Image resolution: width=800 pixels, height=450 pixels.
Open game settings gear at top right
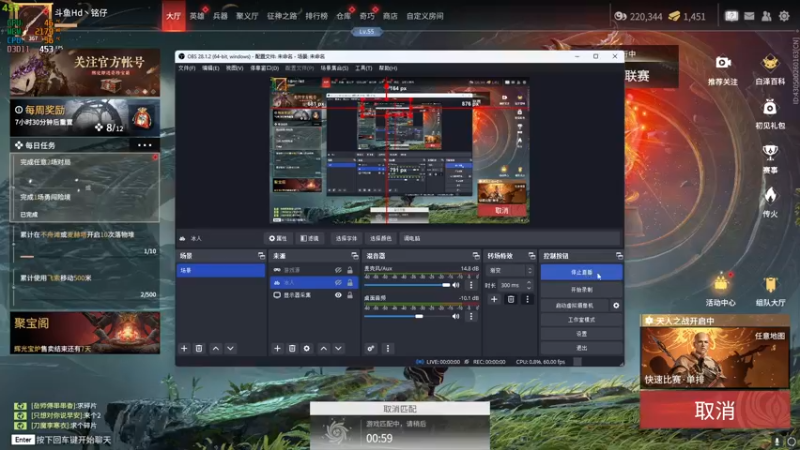pos(784,16)
